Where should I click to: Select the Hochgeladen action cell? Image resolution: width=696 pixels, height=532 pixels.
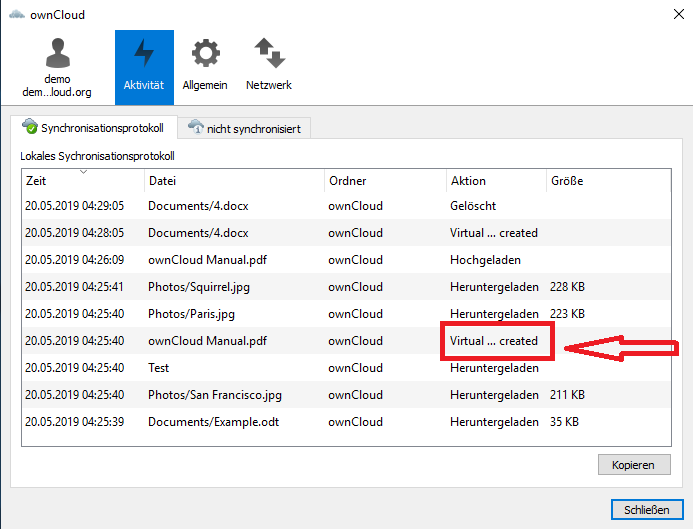[486, 260]
